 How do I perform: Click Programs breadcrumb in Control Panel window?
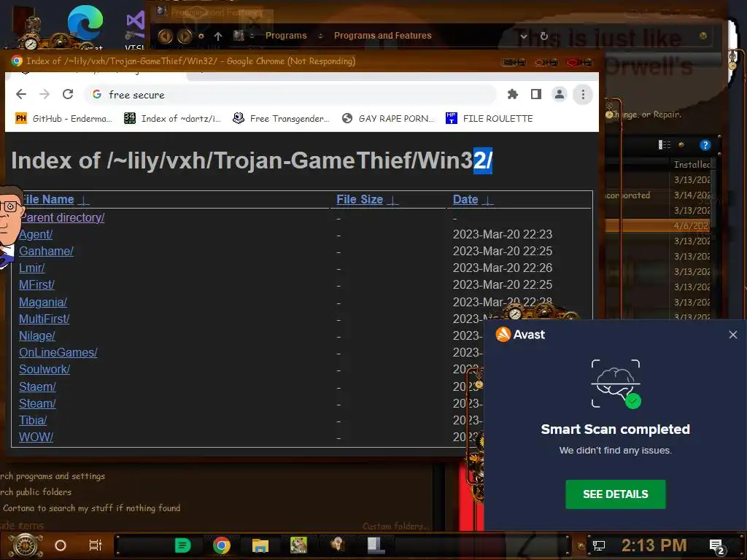click(x=286, y=36)
